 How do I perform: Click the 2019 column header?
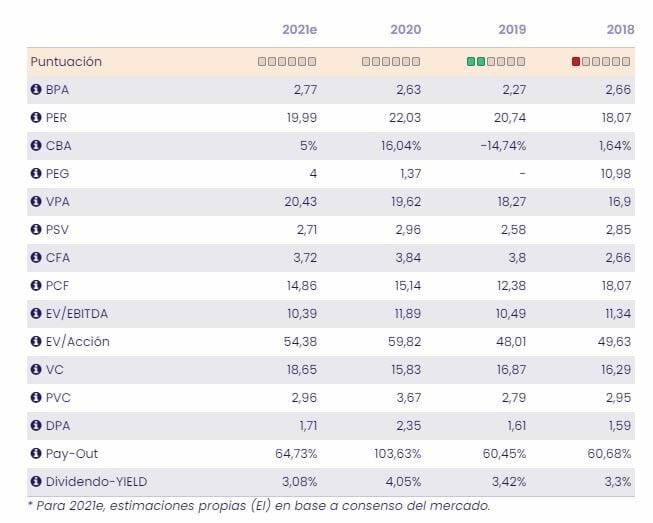(510, 30)
